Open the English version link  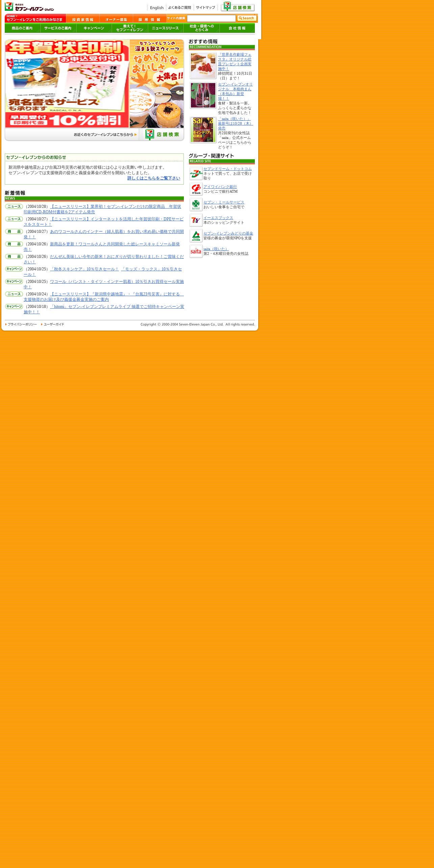(156, 8)
